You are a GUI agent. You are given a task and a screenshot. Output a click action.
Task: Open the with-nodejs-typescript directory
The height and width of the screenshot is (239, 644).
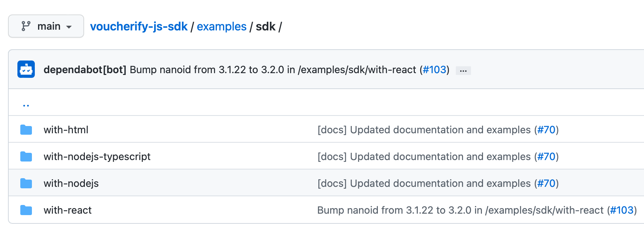tap(97, 156)
